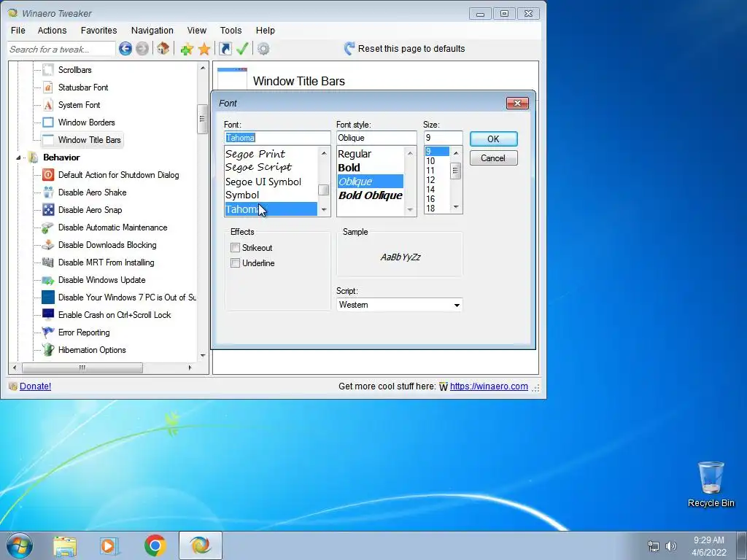The image size is (747, 560).
Task: Click the Disable Automatic Maintenance icon
Action: click(48, 227)
